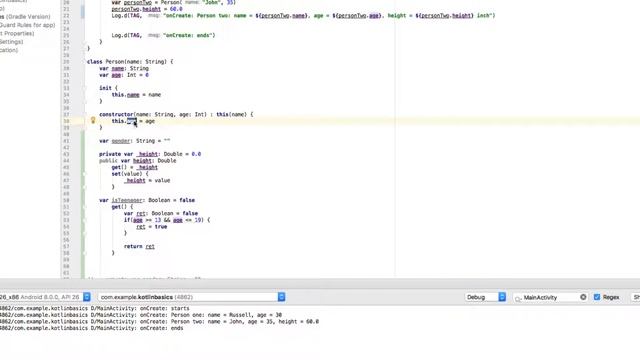Select the 't Properties)' project tree item

pos(17,33)
